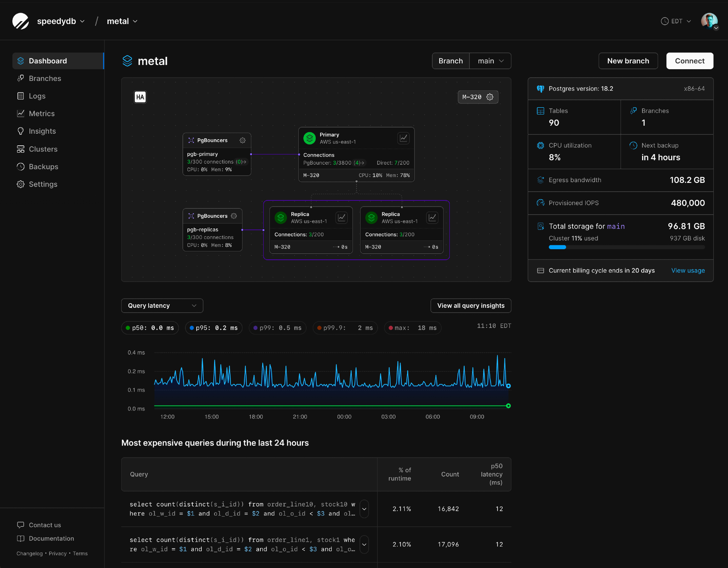This screenshot has height=568, width=728.
Task: Click second Replica metrics chart icon
Action: (432, 218)
